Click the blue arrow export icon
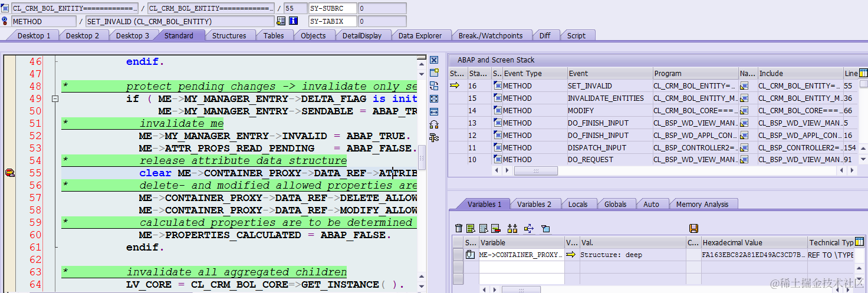This screenshot has height=293, width=868. click(x=528, y=228)
